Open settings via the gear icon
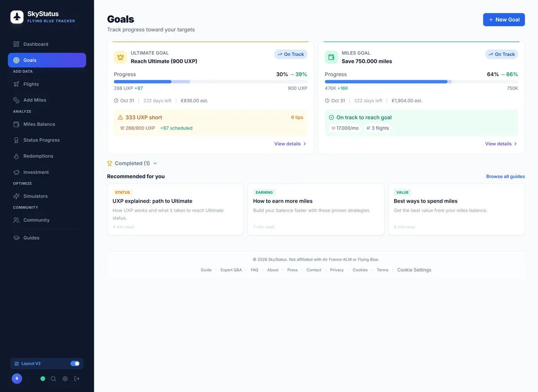The image size is (538, 392). 65,379
